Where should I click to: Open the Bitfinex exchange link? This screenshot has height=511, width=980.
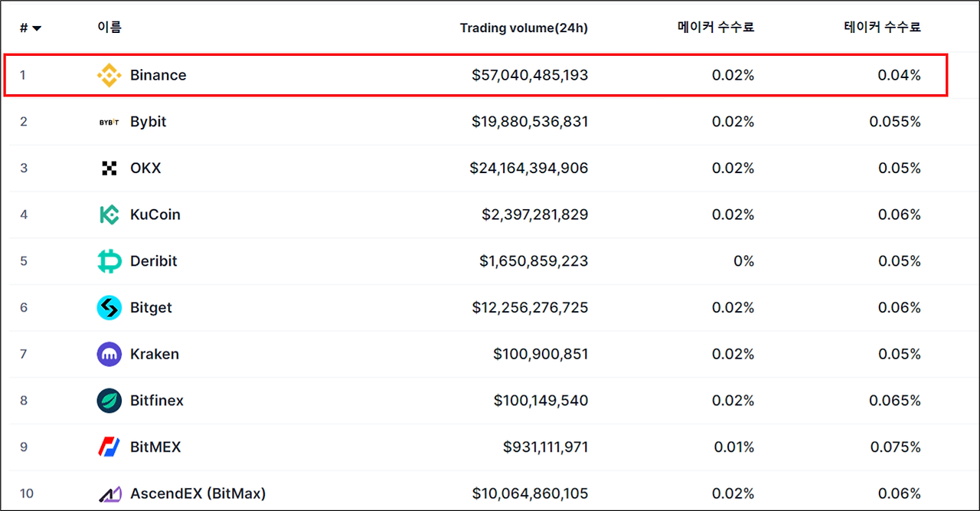(x=157, y=401)
